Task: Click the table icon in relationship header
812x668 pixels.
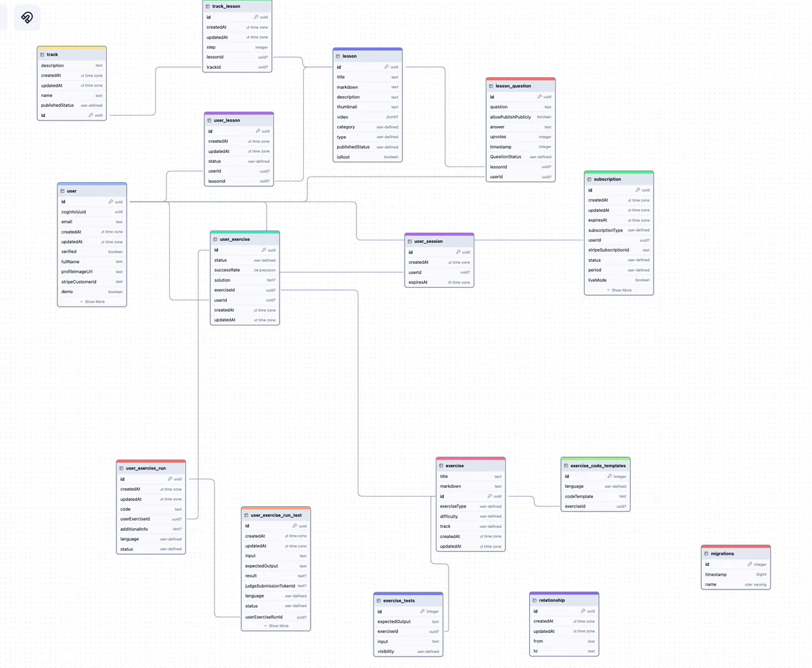Action: tap(535, 600)
